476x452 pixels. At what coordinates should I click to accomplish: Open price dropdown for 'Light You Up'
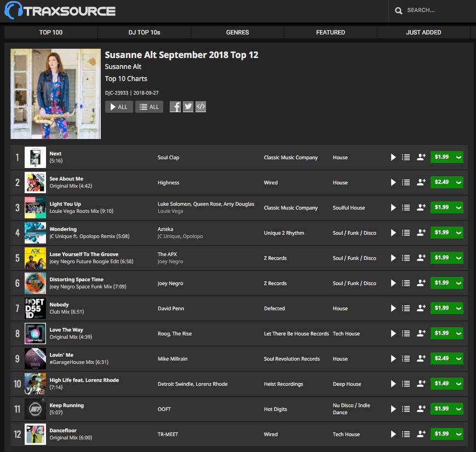point(458,207)
